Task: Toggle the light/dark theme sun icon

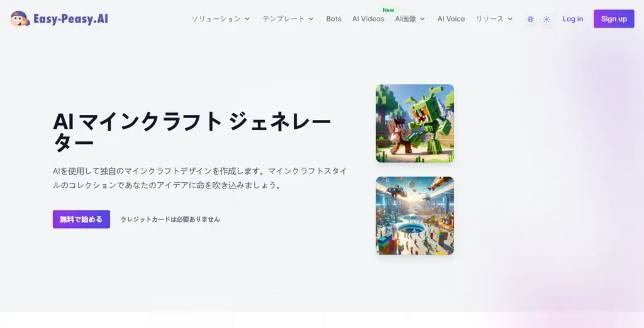Action: 547,19
